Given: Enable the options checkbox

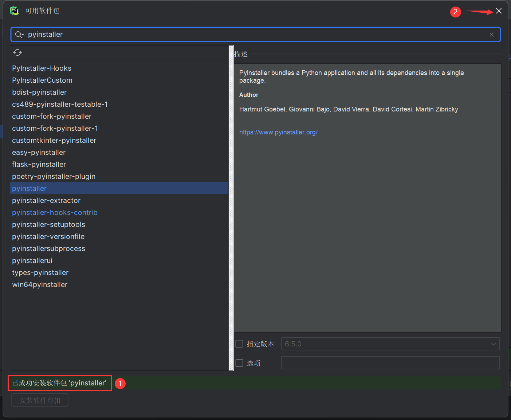Looking at the screenshot, I should coord(239,363).
